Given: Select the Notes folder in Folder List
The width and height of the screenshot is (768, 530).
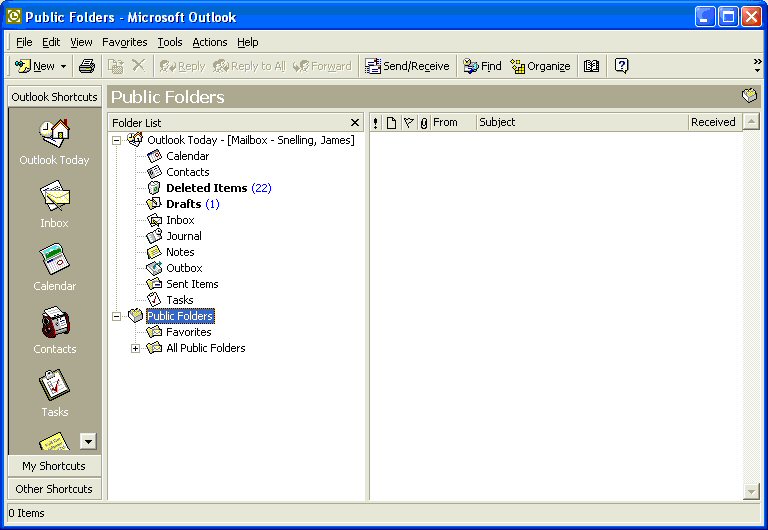Looking at the screenshot, I should coord(180,252).
